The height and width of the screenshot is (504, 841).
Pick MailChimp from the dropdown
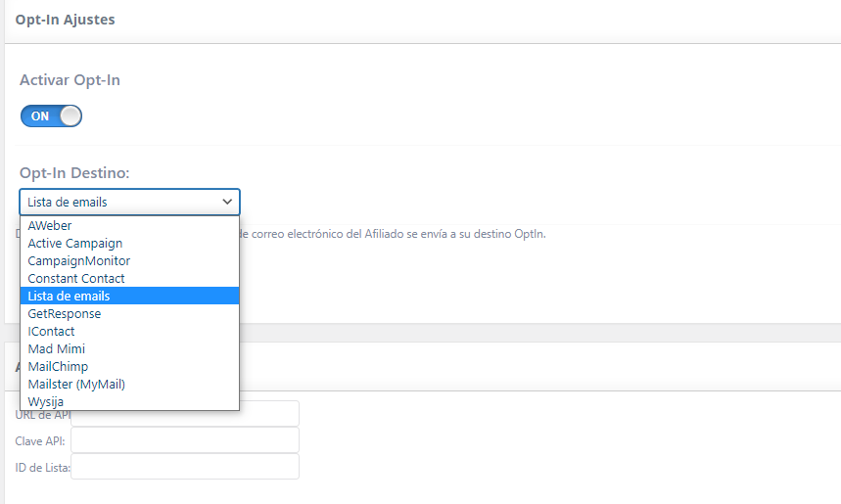click(129, 367)
